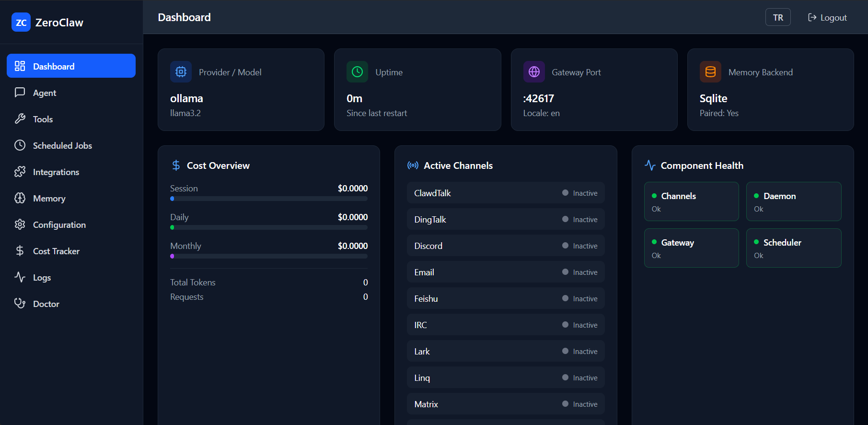Image resolution: width=868 pixels, height=425 pixels.
Task: Click the Uptime clock icon
Action: click(357, 72)
